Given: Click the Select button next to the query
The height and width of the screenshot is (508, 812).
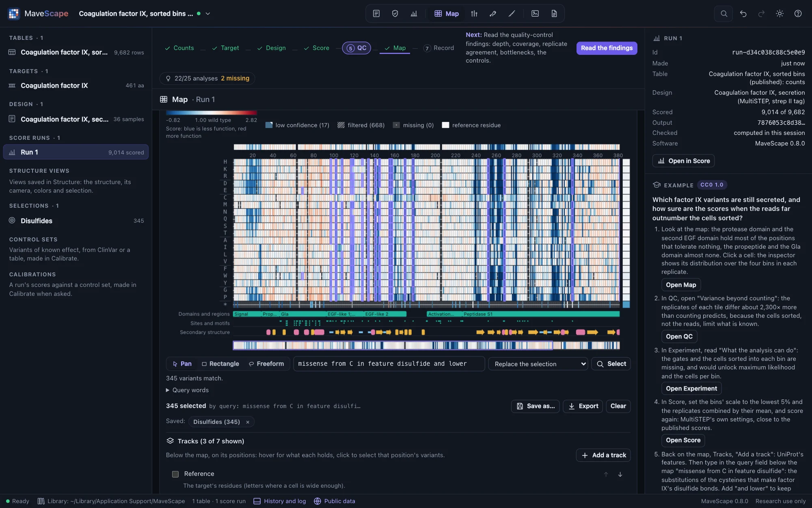Looking at the screenshot, I should pos(611,364).
